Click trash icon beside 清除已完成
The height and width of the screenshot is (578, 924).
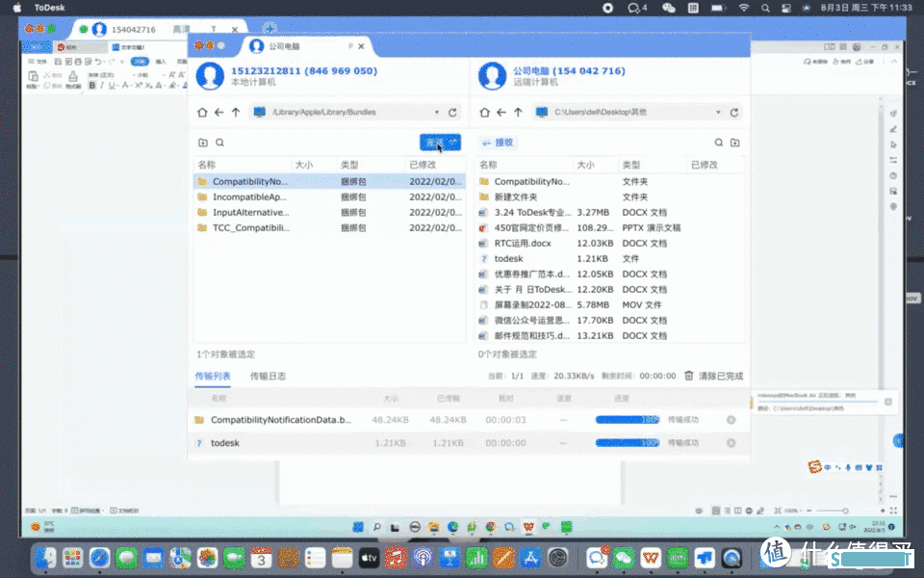[688, 376]
